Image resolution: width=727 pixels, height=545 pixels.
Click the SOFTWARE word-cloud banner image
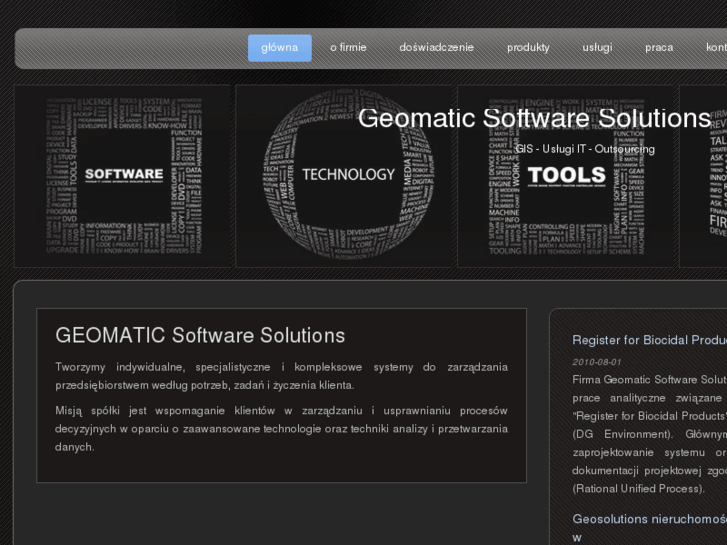click(122, 176)
